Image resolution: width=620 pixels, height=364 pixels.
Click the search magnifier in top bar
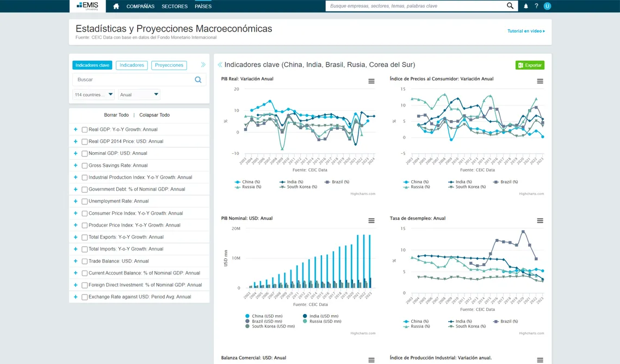[510, 6]
